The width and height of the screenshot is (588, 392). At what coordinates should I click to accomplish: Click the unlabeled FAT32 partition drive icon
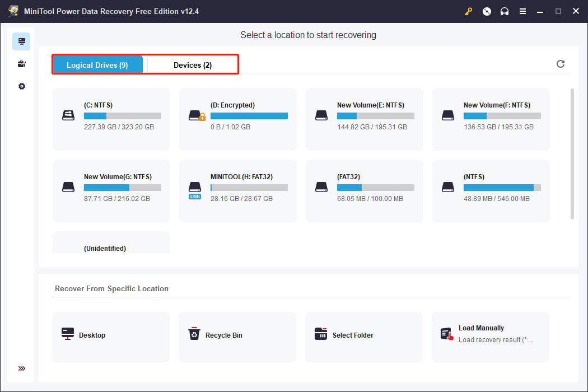pos(321,187)
